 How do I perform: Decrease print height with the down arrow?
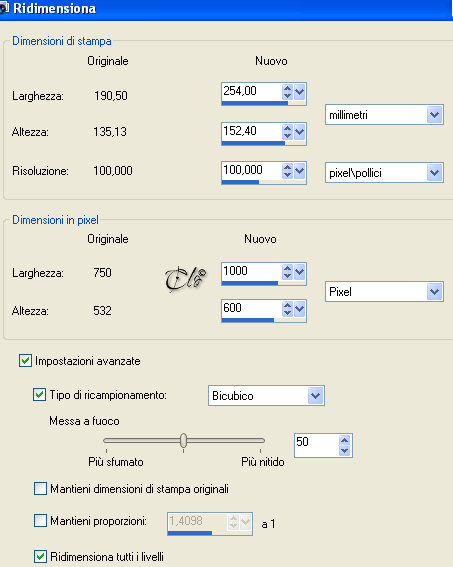click(287, 136)
